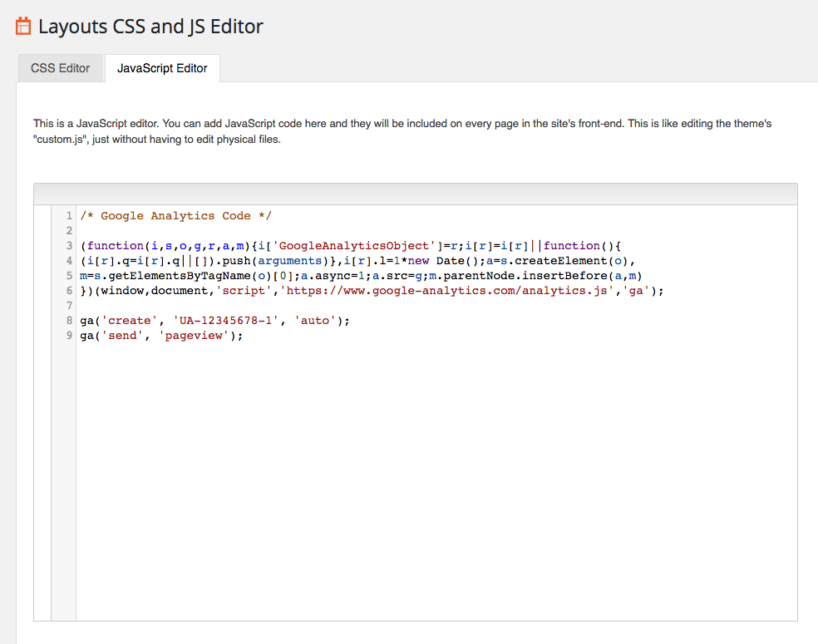Click the 'Layouts CSS and JS Editor' heading

point(150,26)
